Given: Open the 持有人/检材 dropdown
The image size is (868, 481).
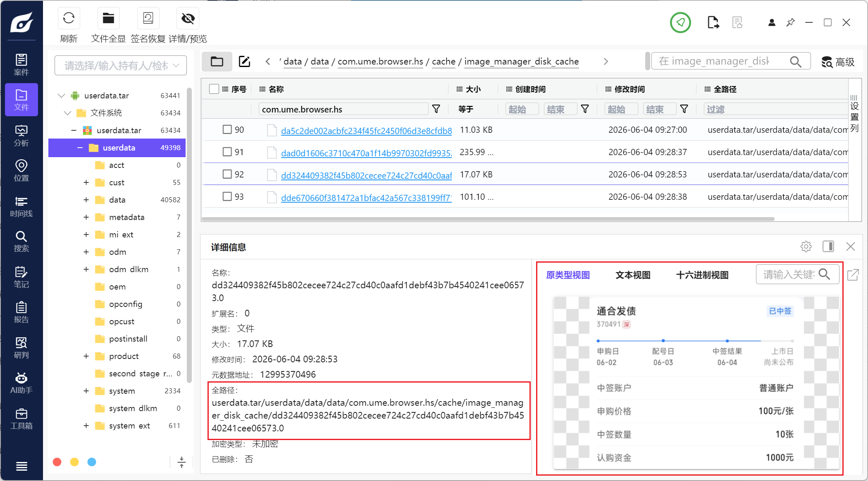Looking at the screenshot, I should [121, 65].
